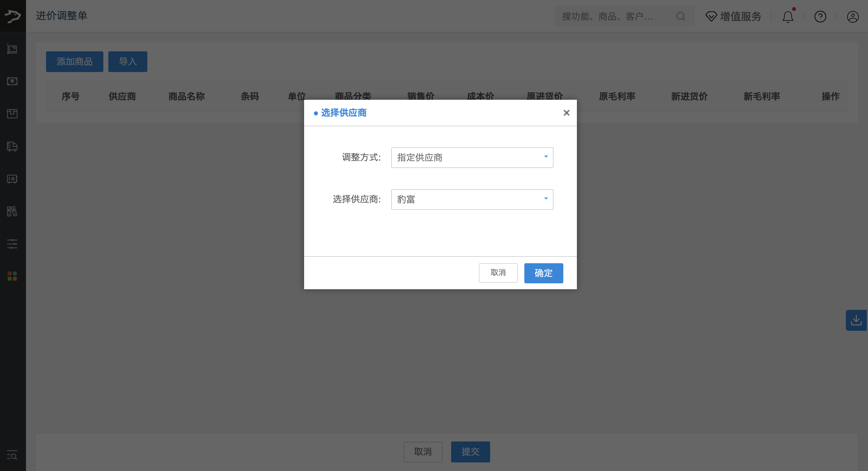Click the 新毛利率 column header

(x=762, y=97)
